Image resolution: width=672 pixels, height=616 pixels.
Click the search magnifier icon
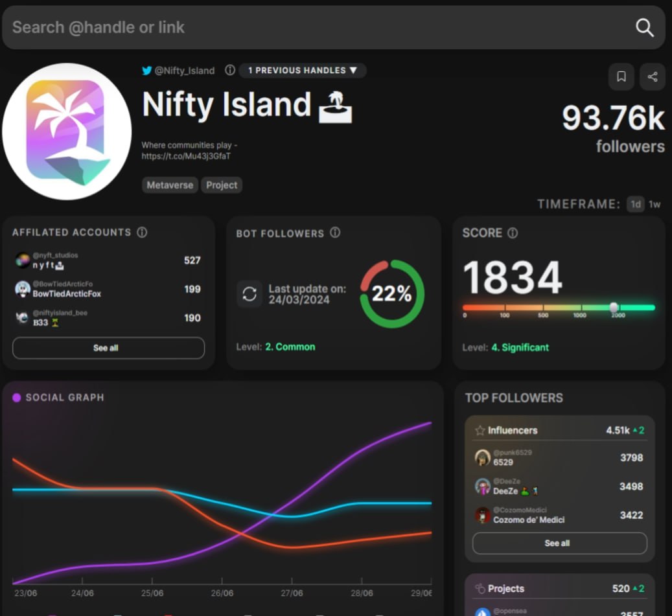coord(644,28)
